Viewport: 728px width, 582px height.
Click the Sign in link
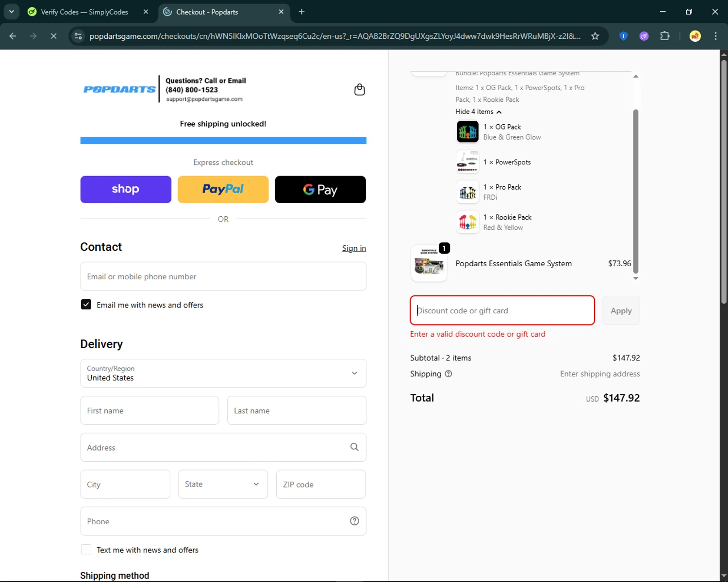[x=354, y=248]
